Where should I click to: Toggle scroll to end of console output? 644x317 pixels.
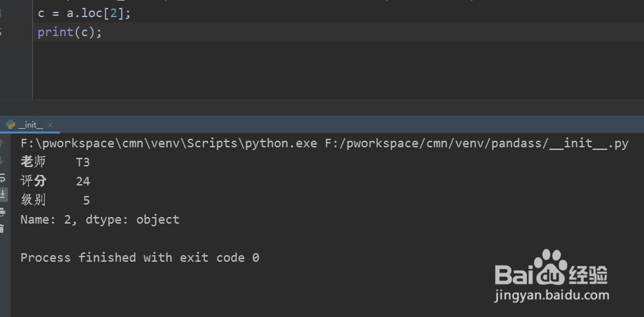point(3,194)
